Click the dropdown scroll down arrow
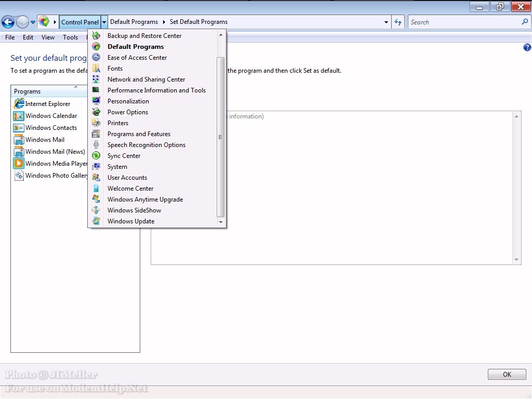This screenshot has width=532, height=399. [221, 222]
